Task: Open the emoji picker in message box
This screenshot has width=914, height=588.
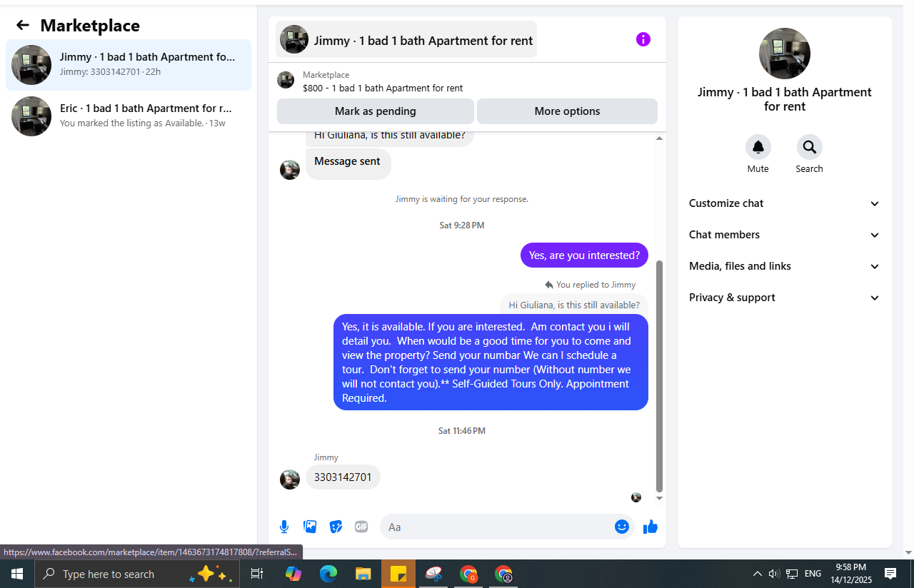Action: [x=622, y=527]
